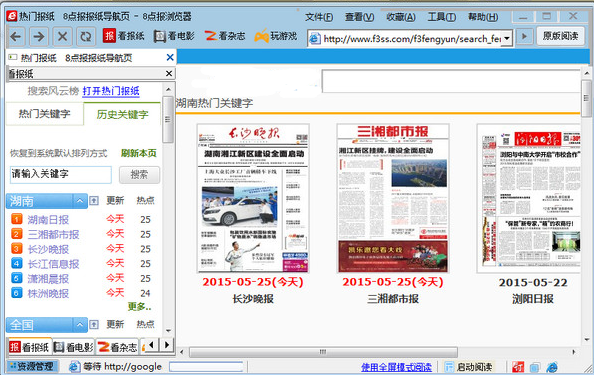Open 看杂志 in the top toolbar
Viewport: 594px width, 375px height.
point(224,36)
